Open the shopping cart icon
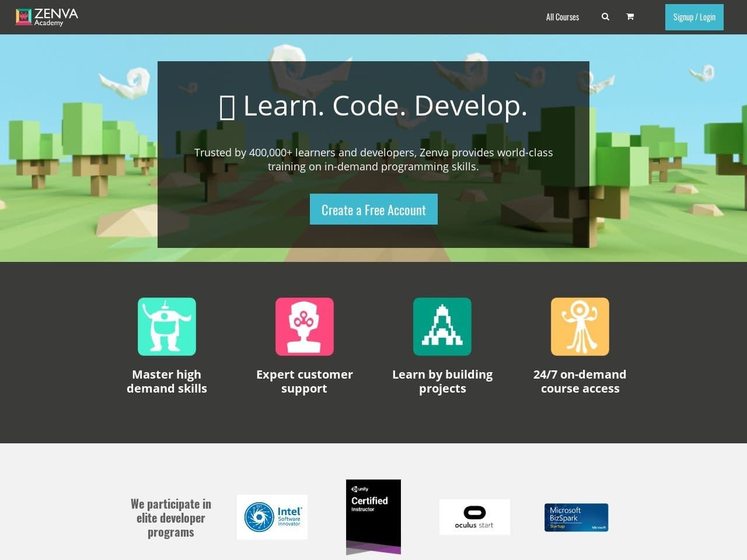The width and height of the screenshot is (747, 560). pyautogui.click(x=630, y=17)
